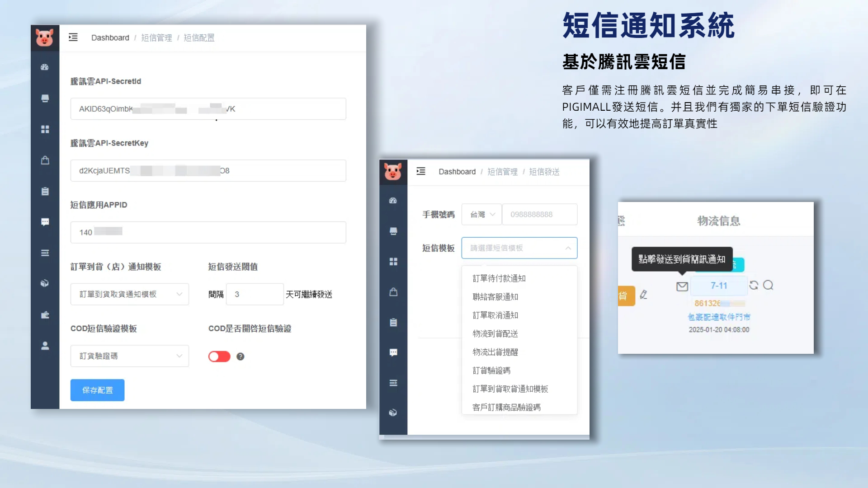Open dashboard gauge icon in config window sidebar
Viewport: 868px width, 488px height.
point(45,67)
